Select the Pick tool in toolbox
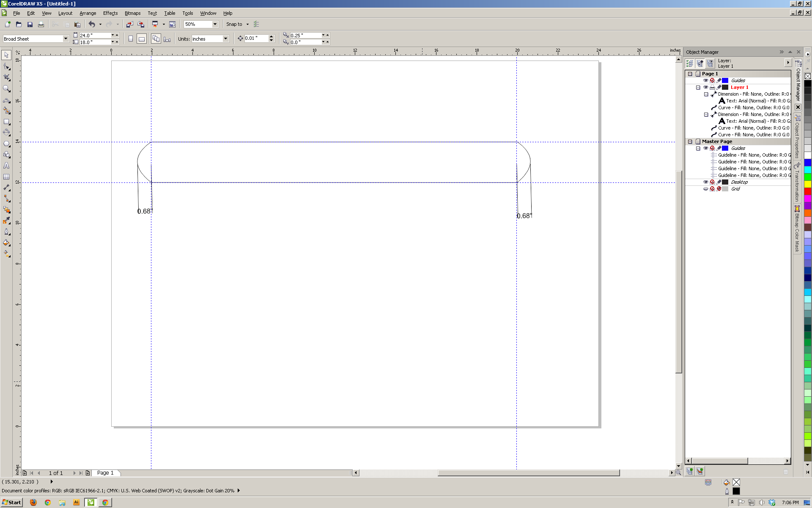The width and height of the screenshot is (812, 508). pos(6,55)
